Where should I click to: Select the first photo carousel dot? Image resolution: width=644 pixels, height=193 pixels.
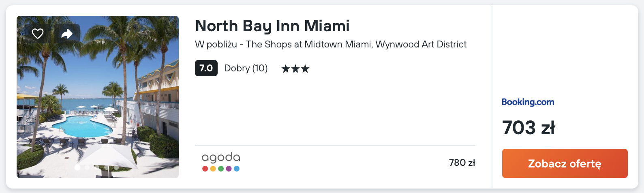click(x=77, y=167)
